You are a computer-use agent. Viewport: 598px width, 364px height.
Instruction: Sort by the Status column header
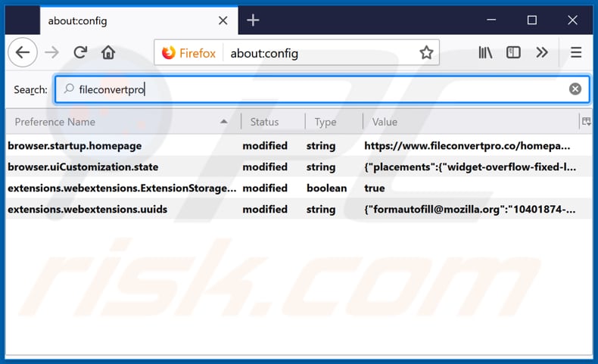point(273,122)
